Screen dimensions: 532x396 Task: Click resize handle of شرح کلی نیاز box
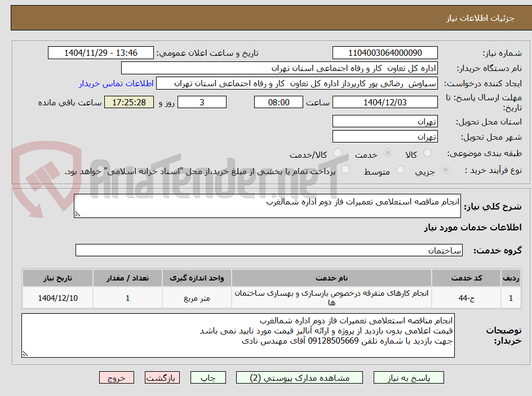pyautogui.click(x=77, y=214)
